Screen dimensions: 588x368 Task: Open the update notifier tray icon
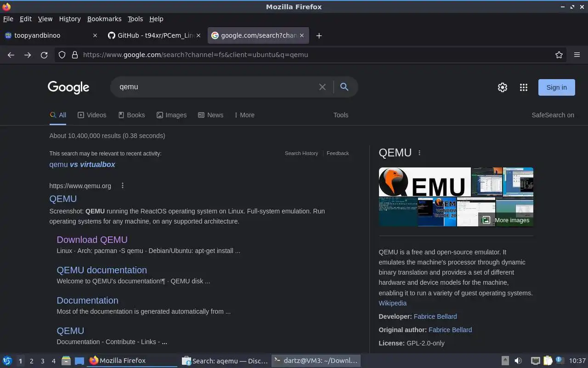click(x=560, y=361)
